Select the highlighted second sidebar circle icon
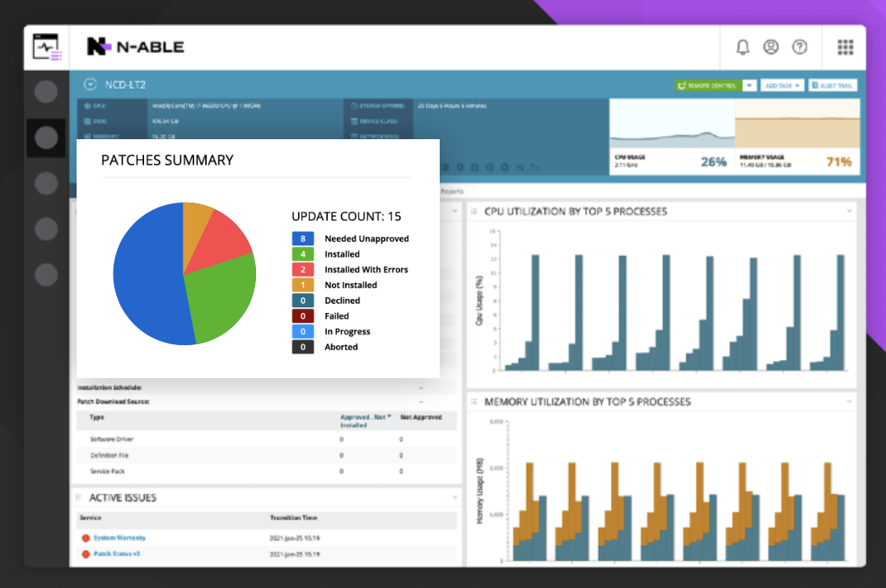Viewport: 886px width, 588px height. [46, 138]
